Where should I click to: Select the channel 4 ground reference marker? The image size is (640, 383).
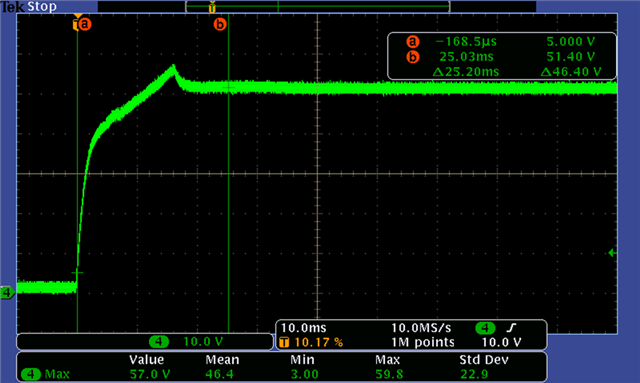point(7,292)
